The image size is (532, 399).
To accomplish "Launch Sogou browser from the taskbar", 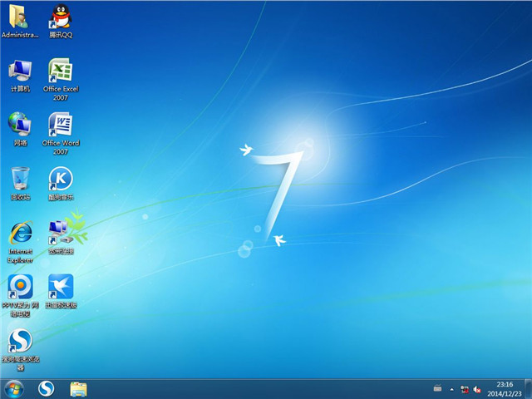I will 47,389.
